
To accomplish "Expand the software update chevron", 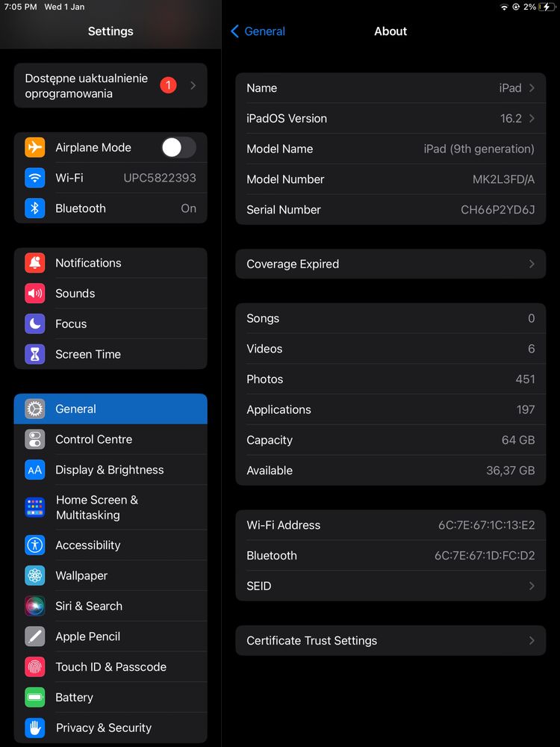I will pos(193,85).
